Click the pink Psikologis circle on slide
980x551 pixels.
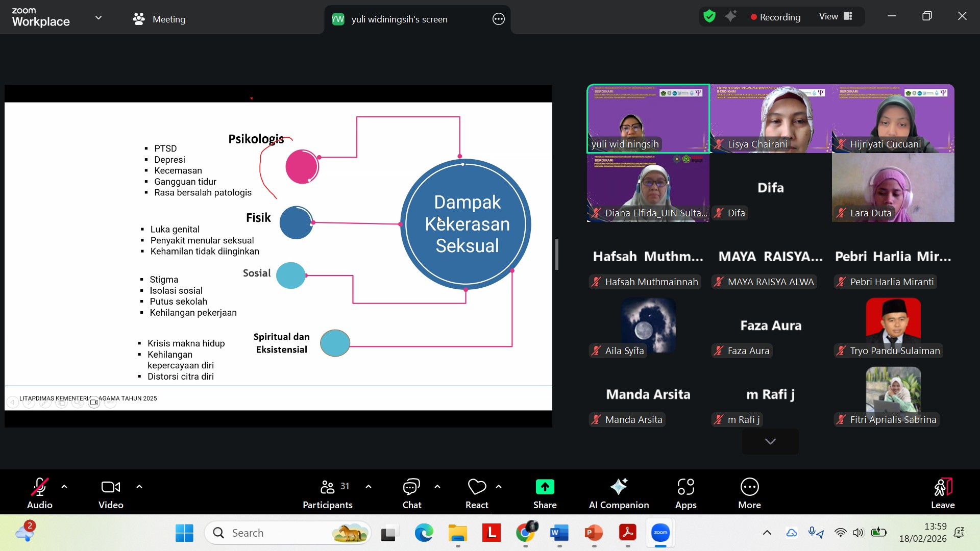coord(302,166)
